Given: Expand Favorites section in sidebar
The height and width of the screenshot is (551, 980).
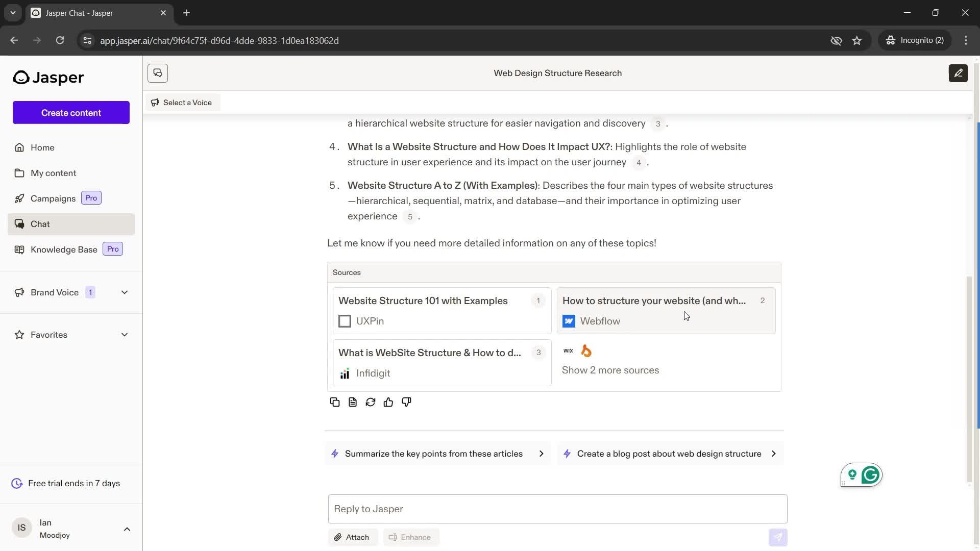Looking at the screenshot, I should point(125,334).
